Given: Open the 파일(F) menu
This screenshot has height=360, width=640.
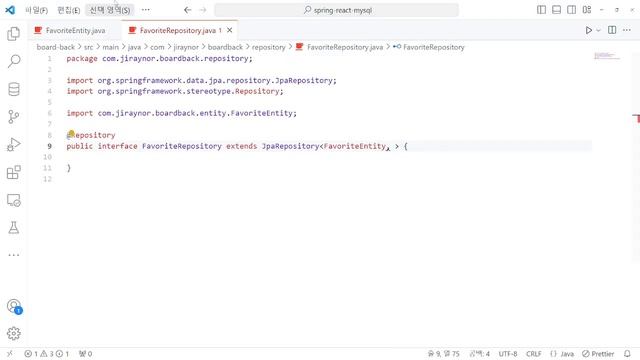Looking at the screenshot, I should (x=36, y=10).
